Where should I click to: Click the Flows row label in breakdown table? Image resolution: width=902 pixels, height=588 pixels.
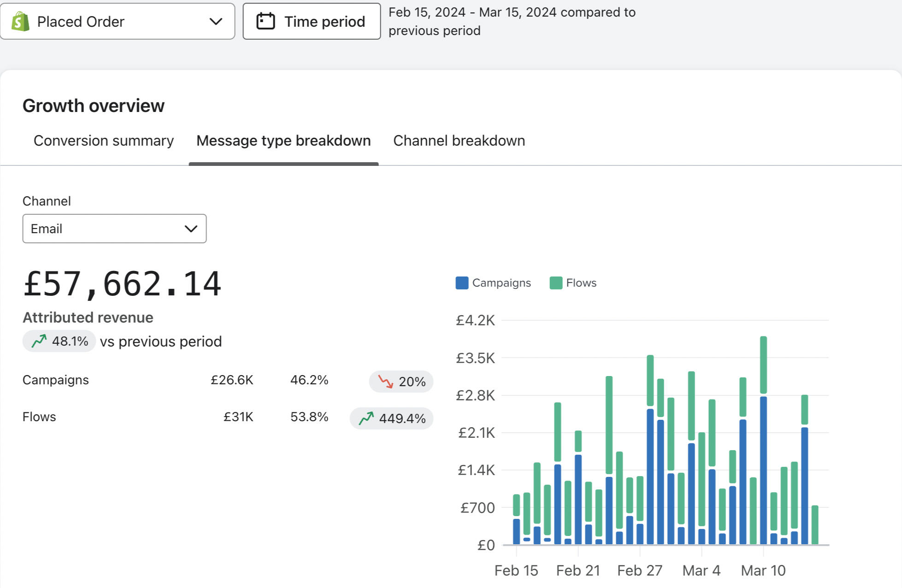coord(39,417)
